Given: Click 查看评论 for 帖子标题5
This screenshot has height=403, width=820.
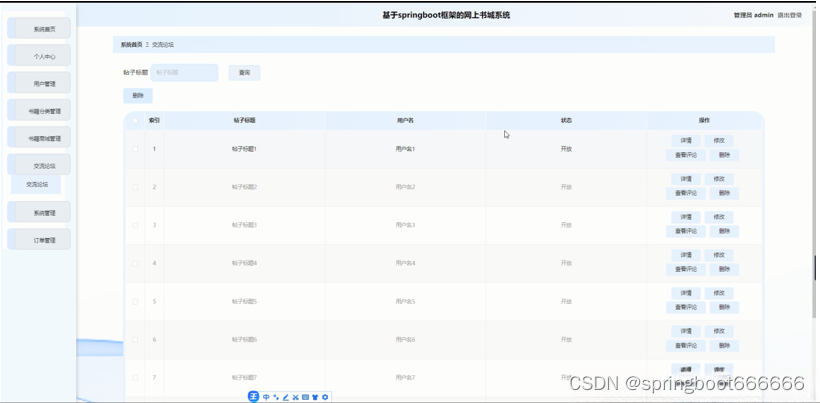Looking at the screenshot, I should [686, 307].
